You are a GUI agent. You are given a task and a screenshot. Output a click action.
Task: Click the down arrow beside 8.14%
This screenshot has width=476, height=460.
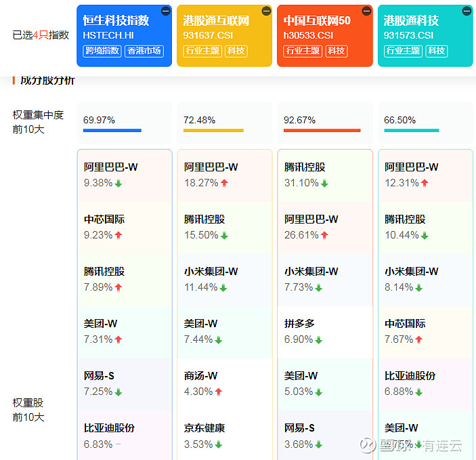point(419,288)
